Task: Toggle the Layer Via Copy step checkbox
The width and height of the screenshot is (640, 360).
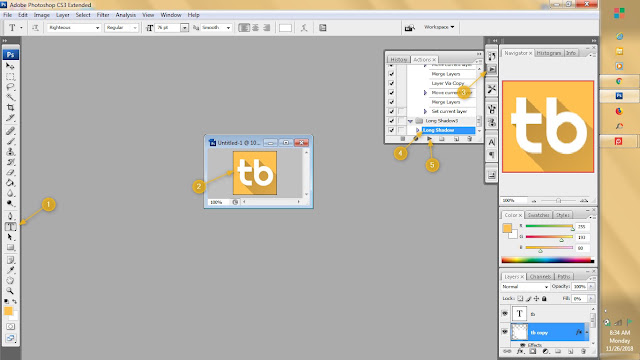Action: coord(391,83)
